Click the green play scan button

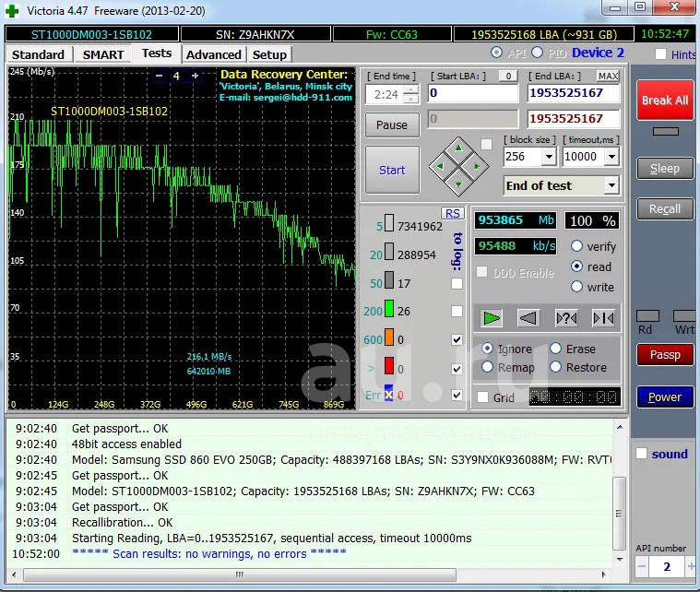(491, 318)
